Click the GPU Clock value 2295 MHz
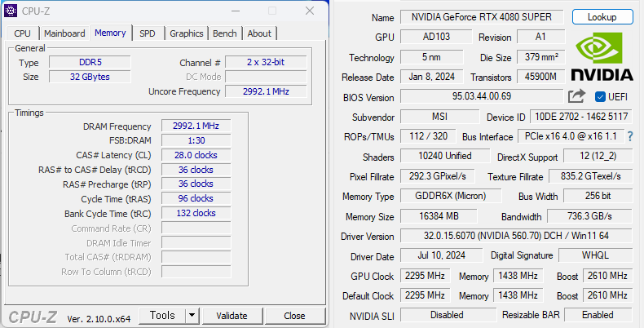Viewport: 644px width, 328px height. tap(425, 276)
